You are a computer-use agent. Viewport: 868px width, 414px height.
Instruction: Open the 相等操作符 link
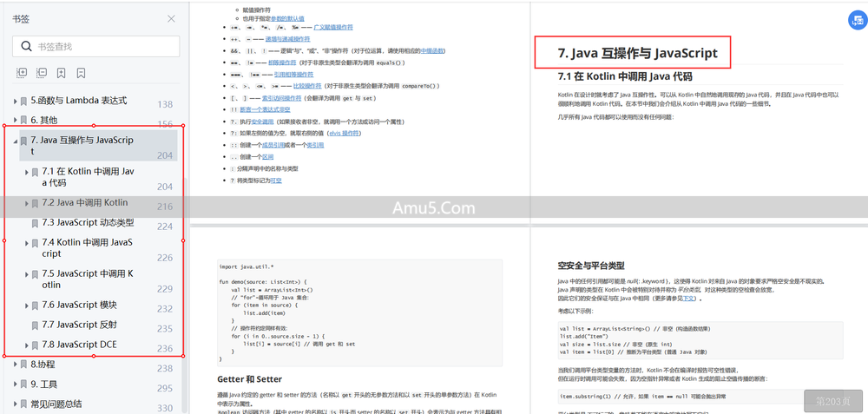[284, 62]
